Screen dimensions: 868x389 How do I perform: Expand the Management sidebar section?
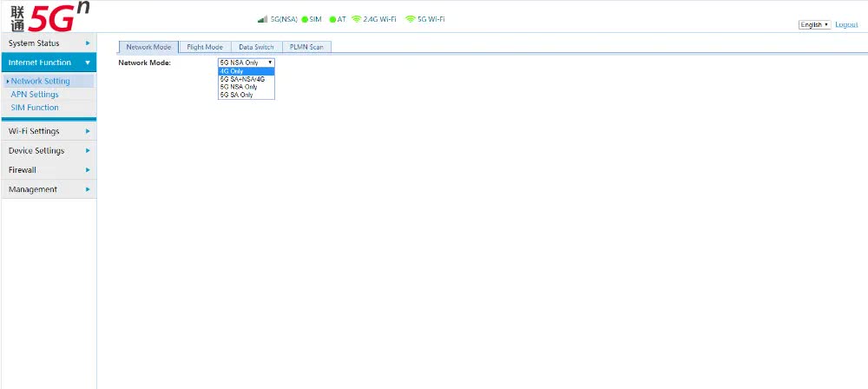[x=49, y=189]
